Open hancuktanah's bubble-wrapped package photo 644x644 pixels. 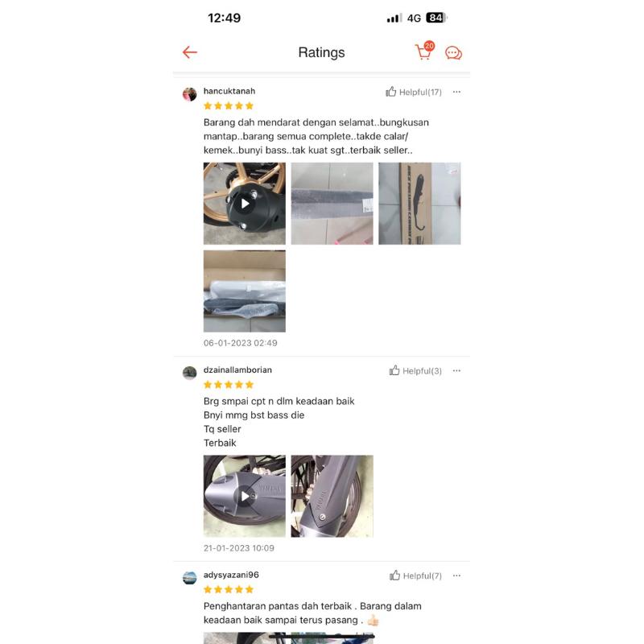click(332, 204)
